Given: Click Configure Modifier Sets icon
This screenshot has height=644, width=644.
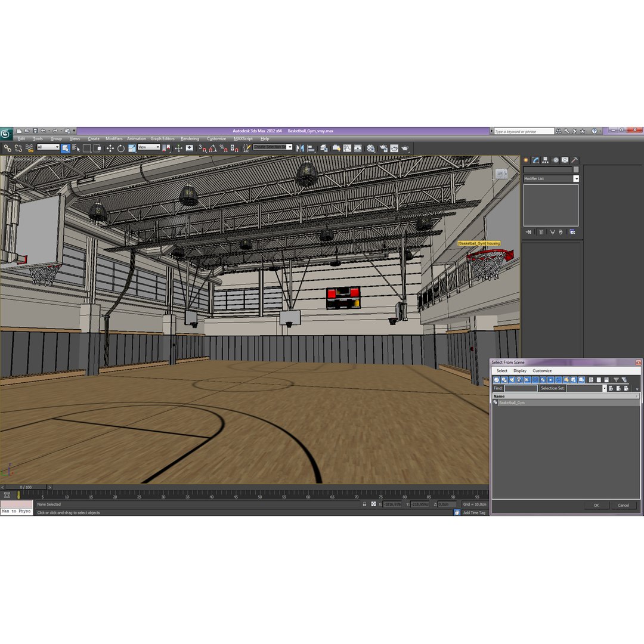Looking at the screenshot, I should coord(572,232).
